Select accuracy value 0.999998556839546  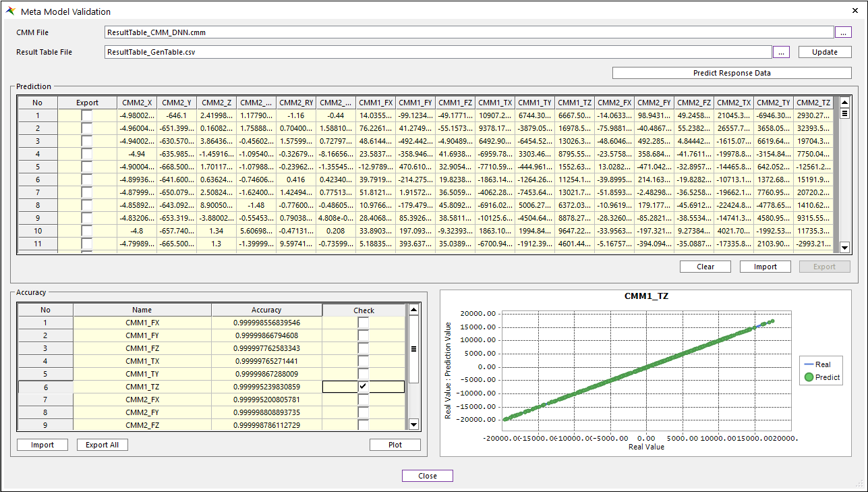266,323
